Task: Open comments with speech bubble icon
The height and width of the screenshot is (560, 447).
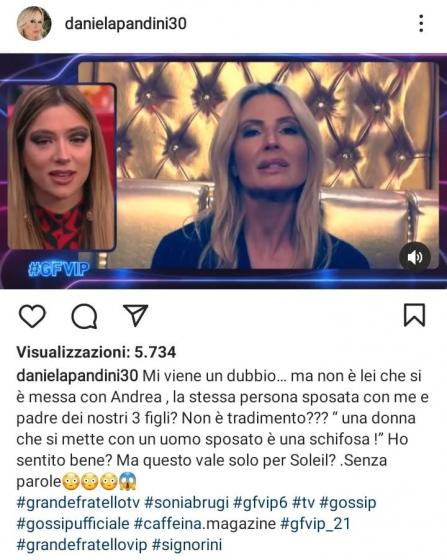Action: (84, 316)
